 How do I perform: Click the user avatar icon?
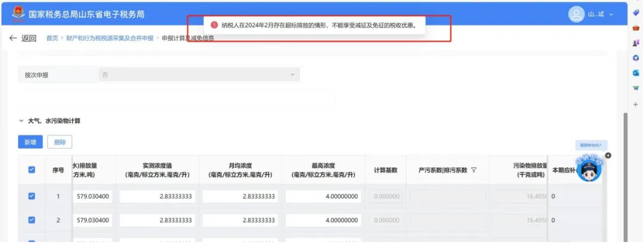576,14
